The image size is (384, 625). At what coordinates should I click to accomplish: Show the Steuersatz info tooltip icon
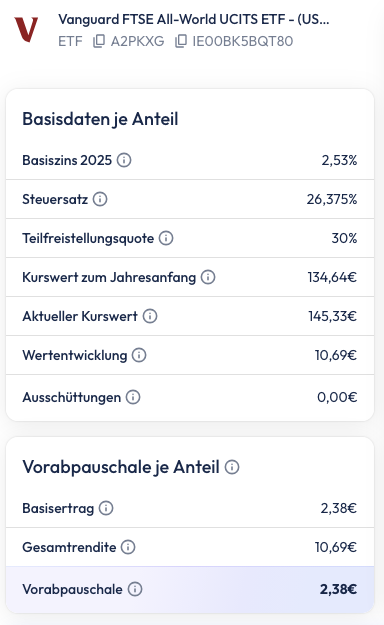point(100,199)
